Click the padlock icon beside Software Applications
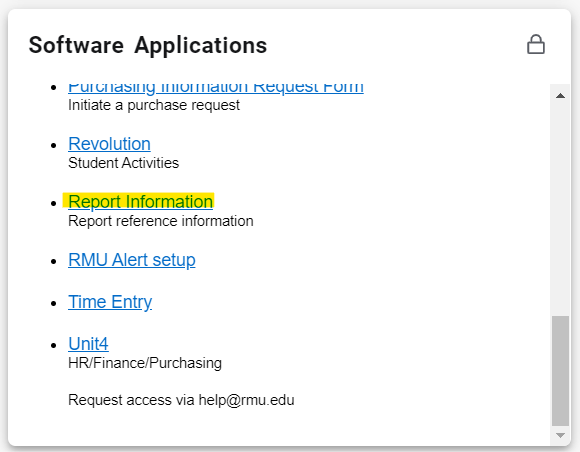 coord(536,45)
